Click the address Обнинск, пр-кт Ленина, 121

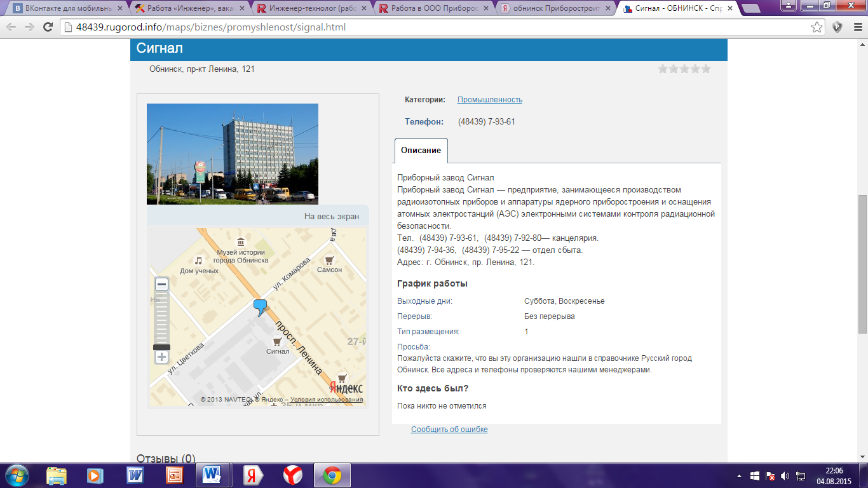tap(202, 69)
